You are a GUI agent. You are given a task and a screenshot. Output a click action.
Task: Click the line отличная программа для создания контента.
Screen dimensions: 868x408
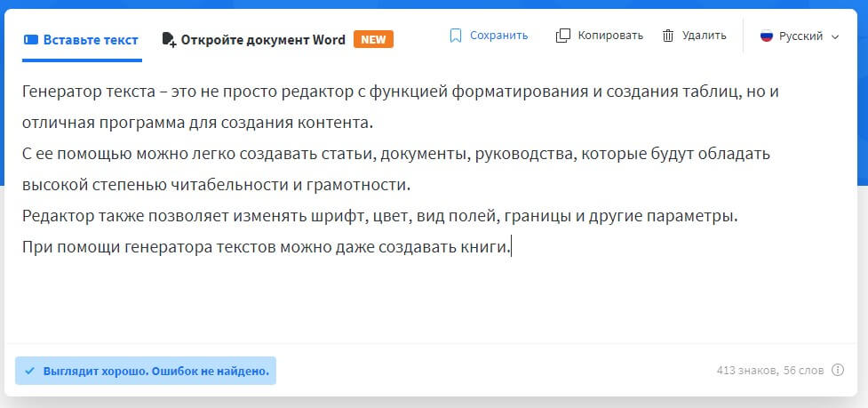coord(198,123)
